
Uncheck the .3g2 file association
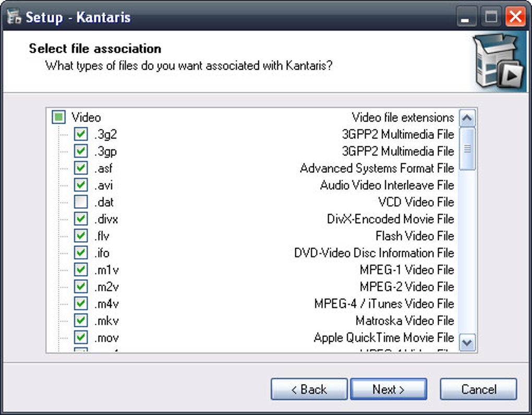[80, 135]
